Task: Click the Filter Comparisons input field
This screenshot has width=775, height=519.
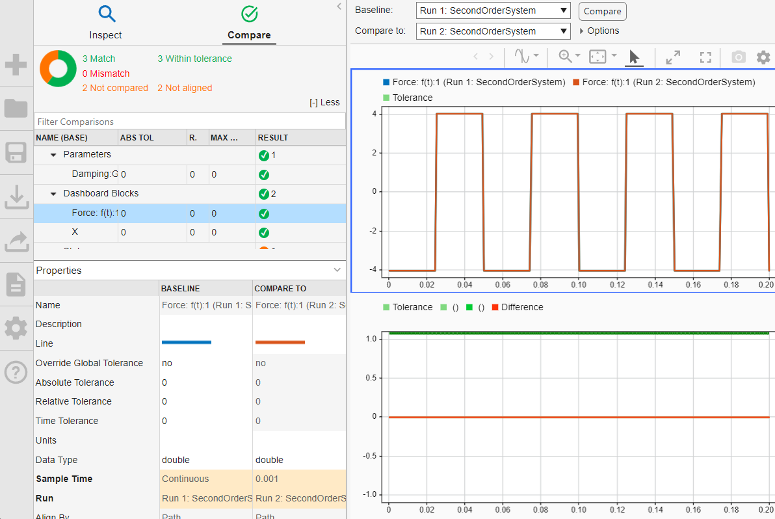Action: (x=189, y=121)
